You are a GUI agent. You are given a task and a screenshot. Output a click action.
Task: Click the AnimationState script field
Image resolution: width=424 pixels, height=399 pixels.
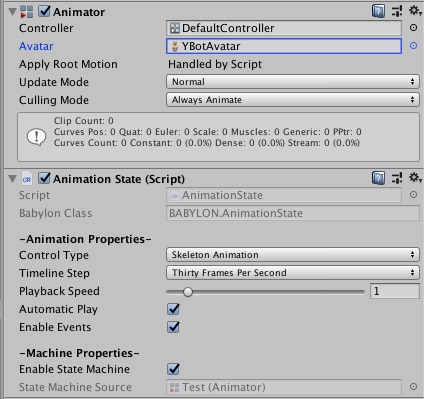coord(284,195)
